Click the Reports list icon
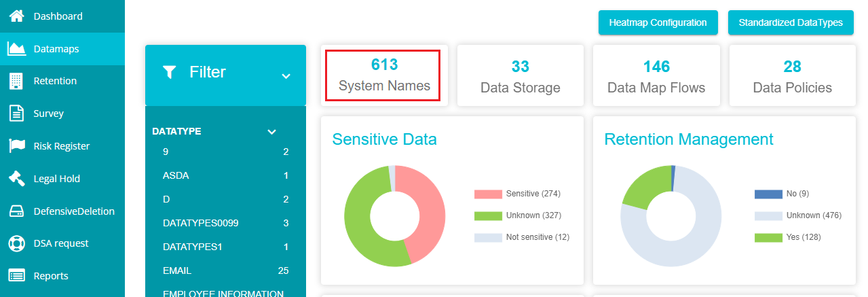 [x=16, y=276]
